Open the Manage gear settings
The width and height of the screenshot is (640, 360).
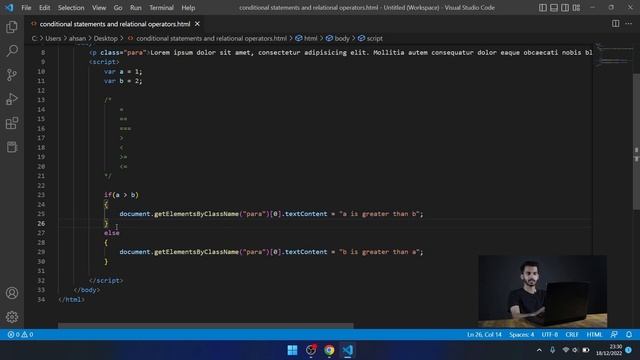point(12,317)
